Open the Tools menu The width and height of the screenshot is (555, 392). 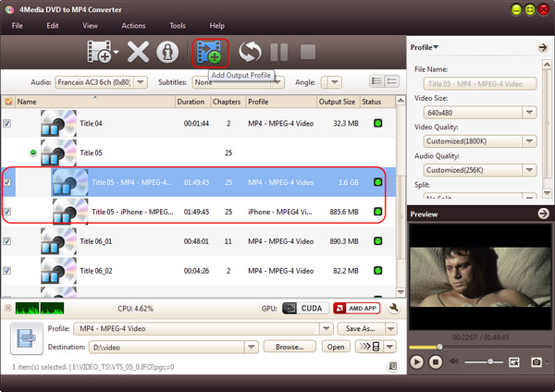(177, 25)
